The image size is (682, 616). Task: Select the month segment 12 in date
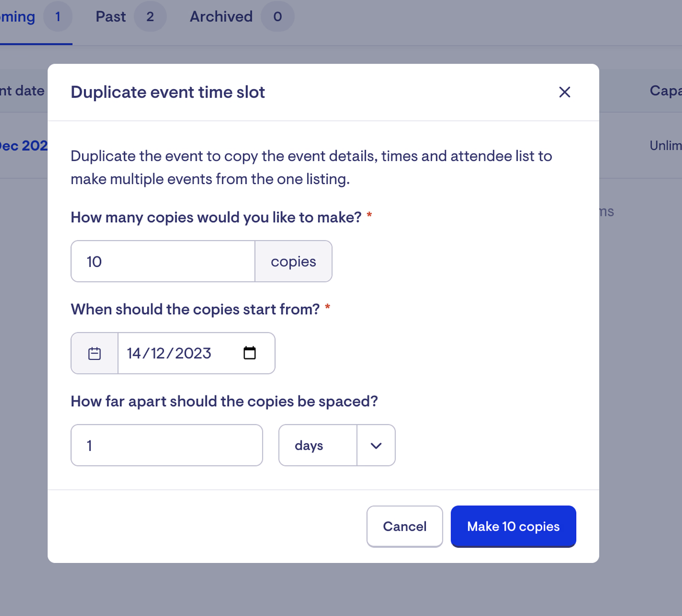(x=158, y=353)
